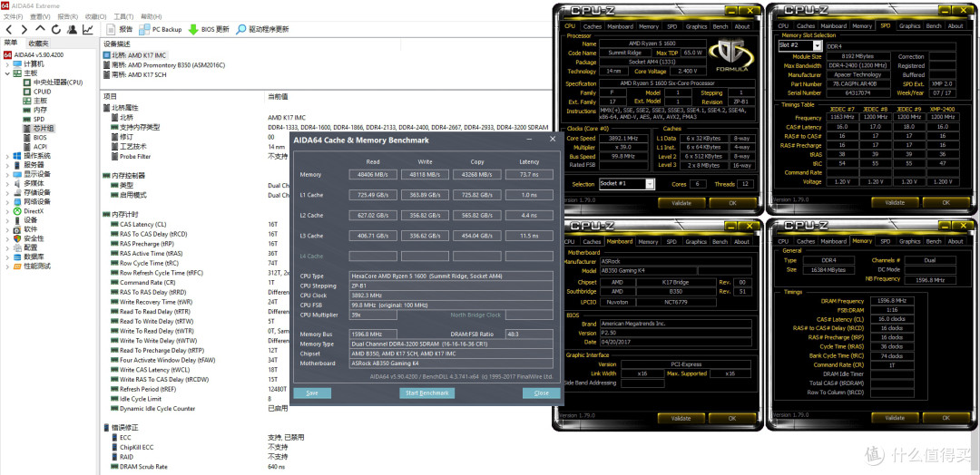The image size is (980, 475).
Task: Click Start Benchmark button
Action: pos(426,393)
